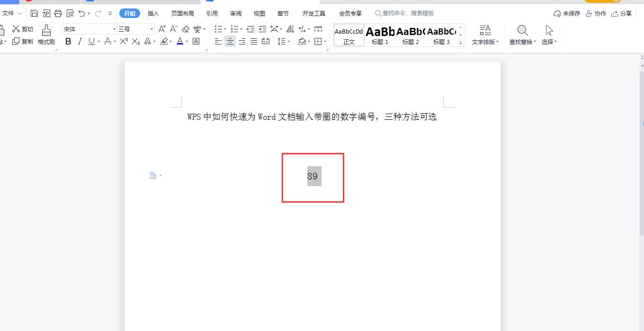Apply the 标题 1 style
644x331 pixels.
[x=380, y=36]
